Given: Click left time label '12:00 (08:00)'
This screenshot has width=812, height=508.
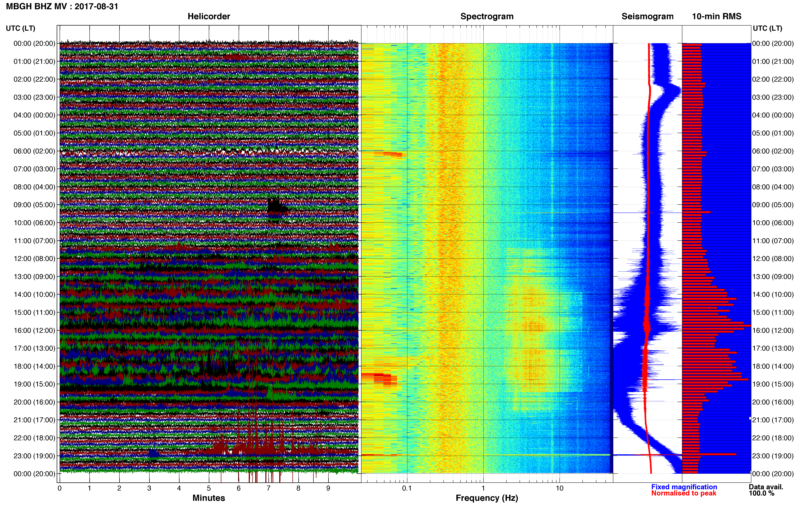Looking at the screenshot, I should coord(34,259).
